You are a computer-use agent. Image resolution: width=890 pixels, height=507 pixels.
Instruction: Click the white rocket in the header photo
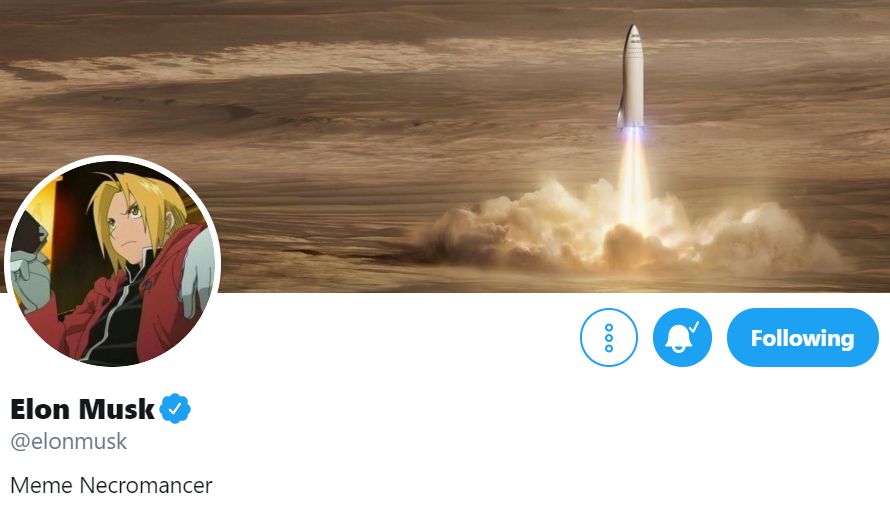(x=632, y=77)
